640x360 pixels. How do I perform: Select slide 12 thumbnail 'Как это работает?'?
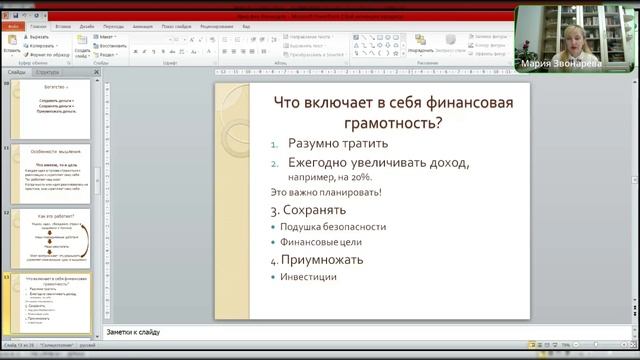pos(51,239)
